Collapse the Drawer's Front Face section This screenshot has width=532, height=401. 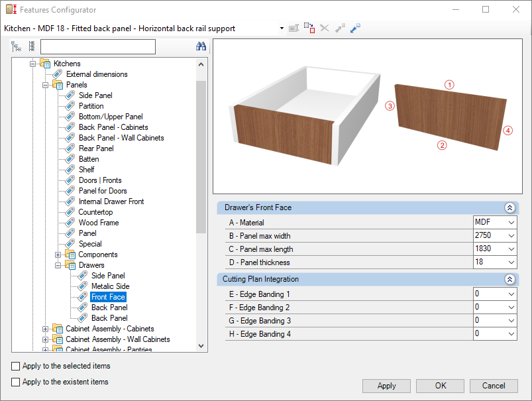[x=509, y=207]
